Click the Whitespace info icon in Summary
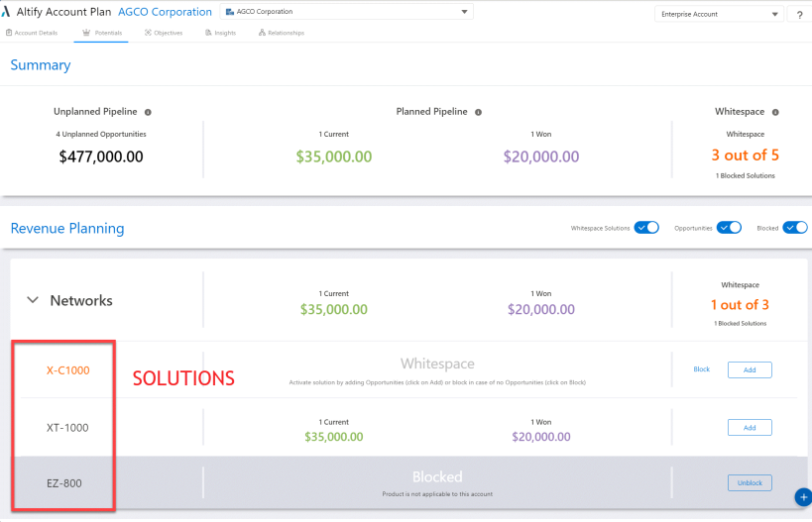Viewport: 812px width, 522px height. (775, 112)
